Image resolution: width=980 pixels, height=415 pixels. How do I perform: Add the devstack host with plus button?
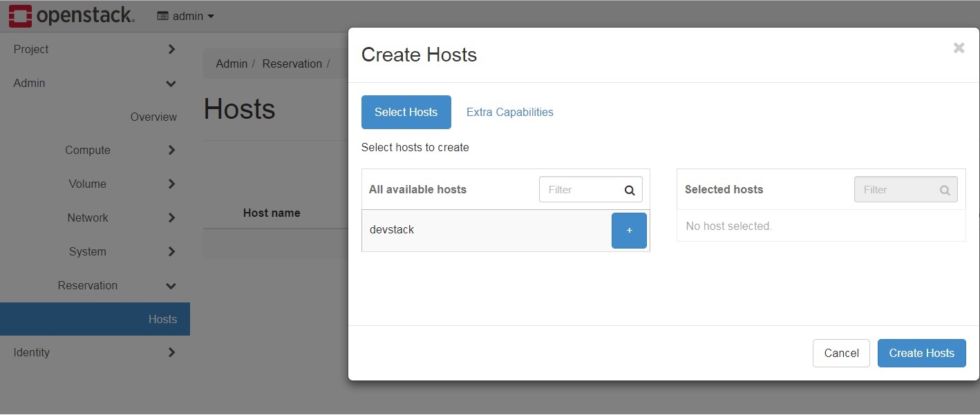(x=629, y=231)
